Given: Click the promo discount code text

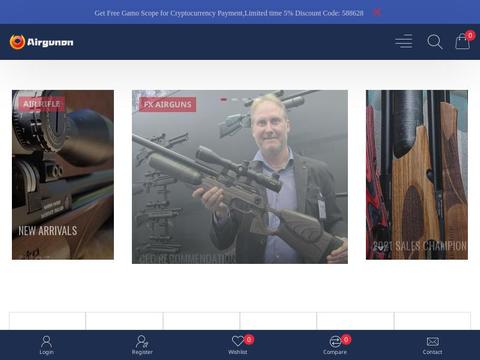Looking at the screenshot, I should coord(229,13).
